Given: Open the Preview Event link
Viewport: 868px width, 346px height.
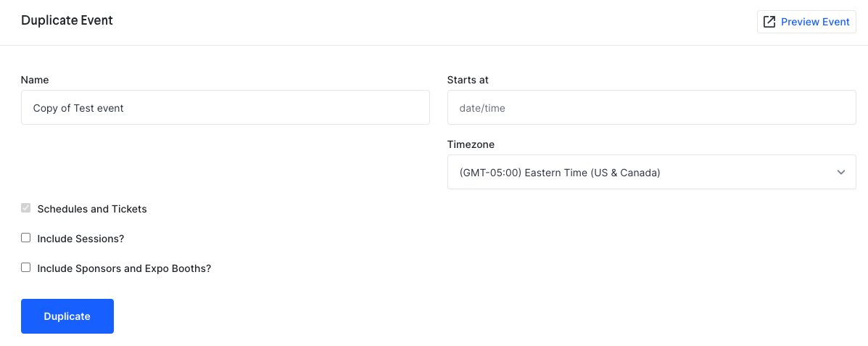Looking at the screenshot, I should [806, 22].
